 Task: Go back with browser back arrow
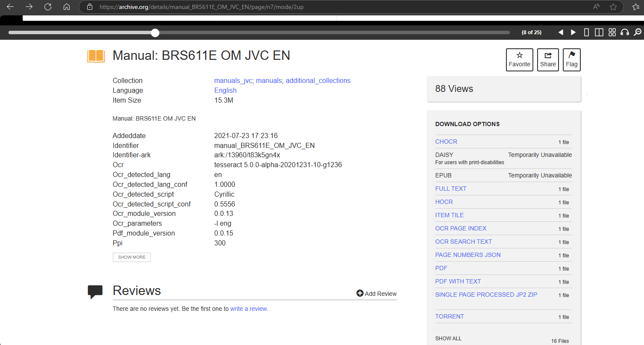coord(10,7)
